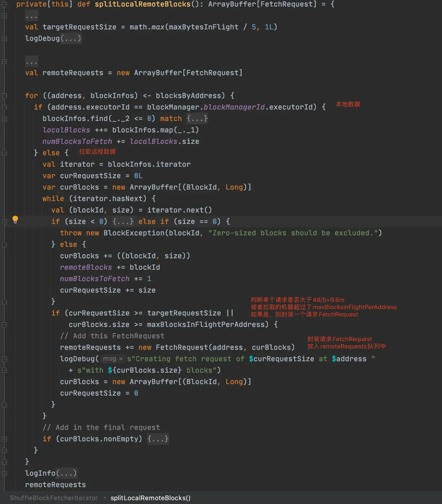
Task: Toggle fold marker beside else after throw statement
Action: coord(4,244)
